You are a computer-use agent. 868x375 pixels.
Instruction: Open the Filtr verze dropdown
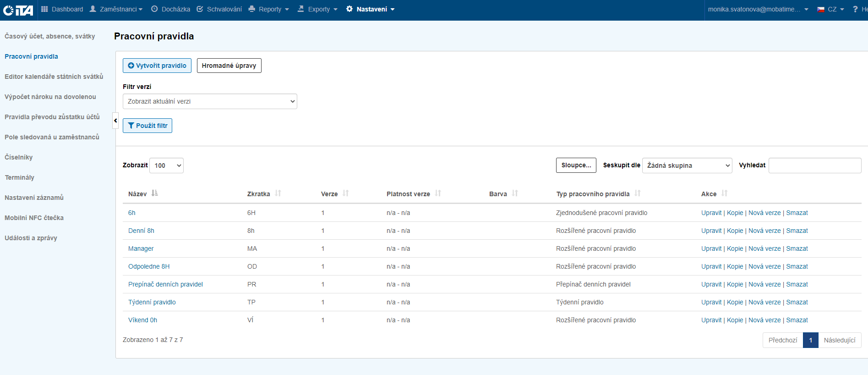(210, 101)
